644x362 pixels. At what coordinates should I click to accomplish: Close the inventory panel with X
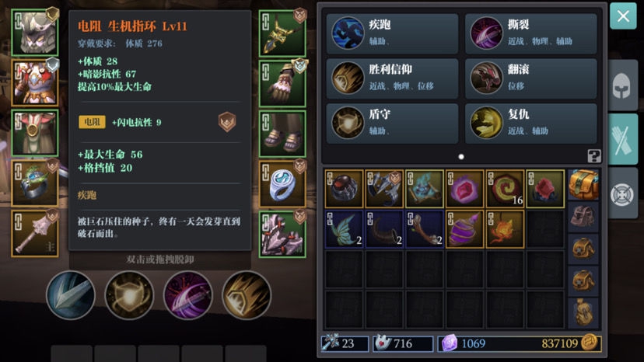(x=623, y=16)
